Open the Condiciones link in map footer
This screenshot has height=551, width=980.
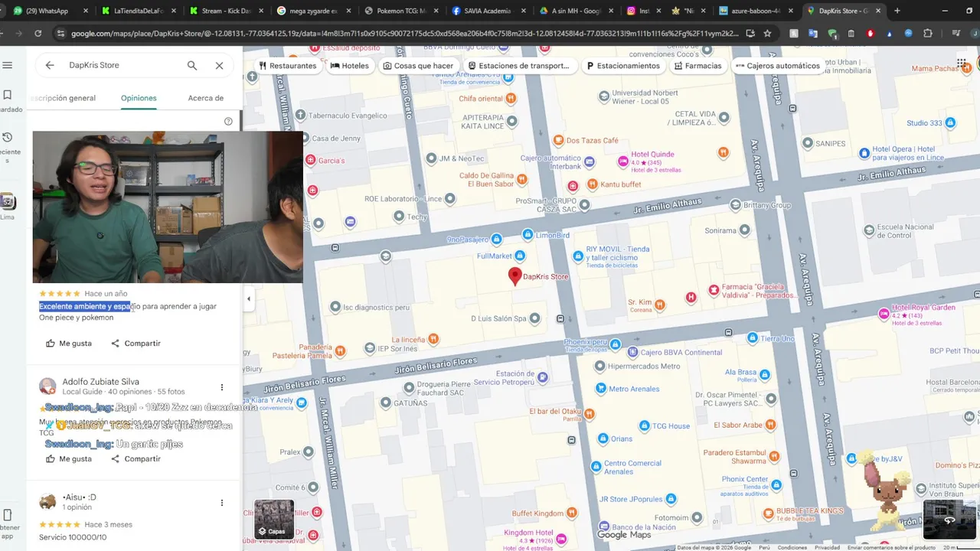[x=792, y=547]
